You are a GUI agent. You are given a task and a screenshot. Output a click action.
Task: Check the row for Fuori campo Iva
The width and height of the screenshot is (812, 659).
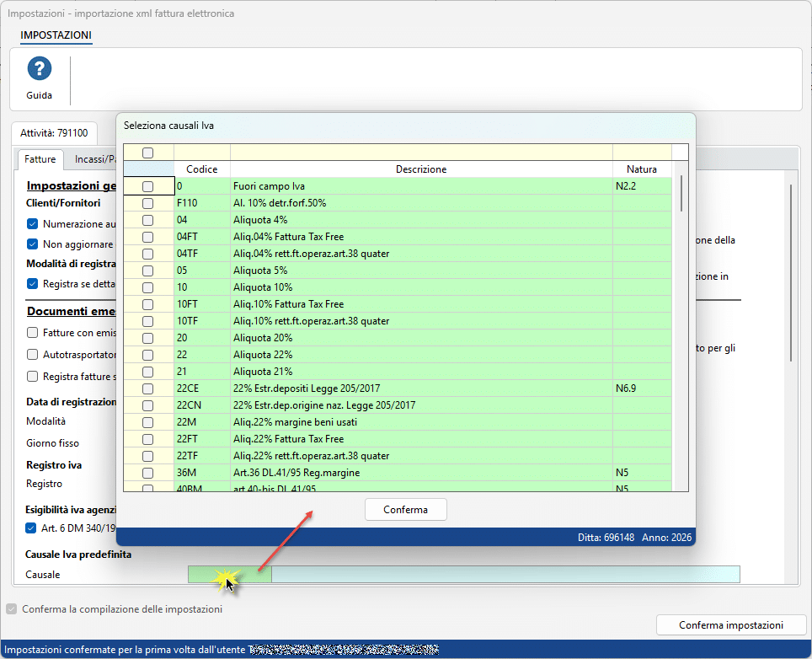(x=148, y=186)
